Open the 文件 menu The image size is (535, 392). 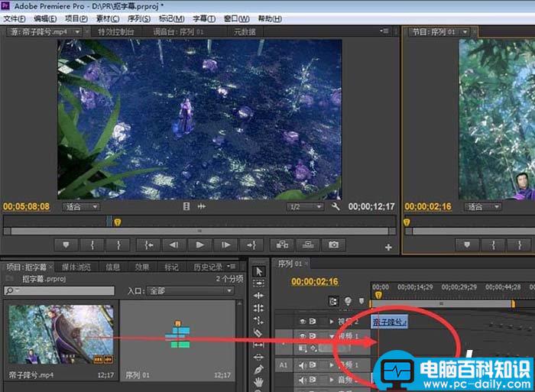[15, 19]
